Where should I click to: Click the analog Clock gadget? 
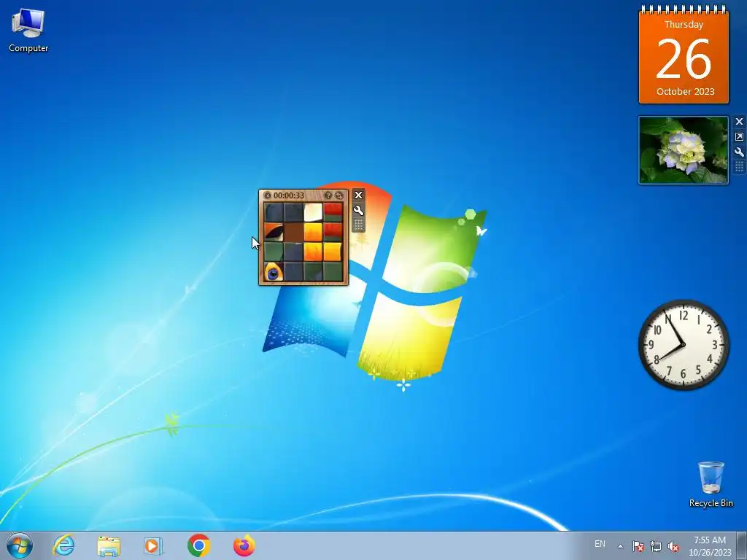(x=684, y=345)
